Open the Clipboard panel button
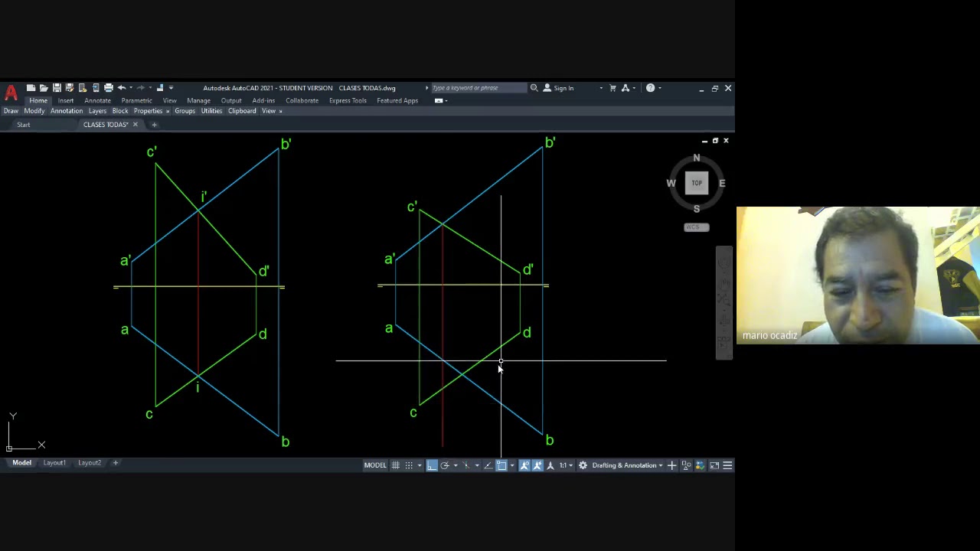Viewport: 980px width, 551px height. click(242, 111)
